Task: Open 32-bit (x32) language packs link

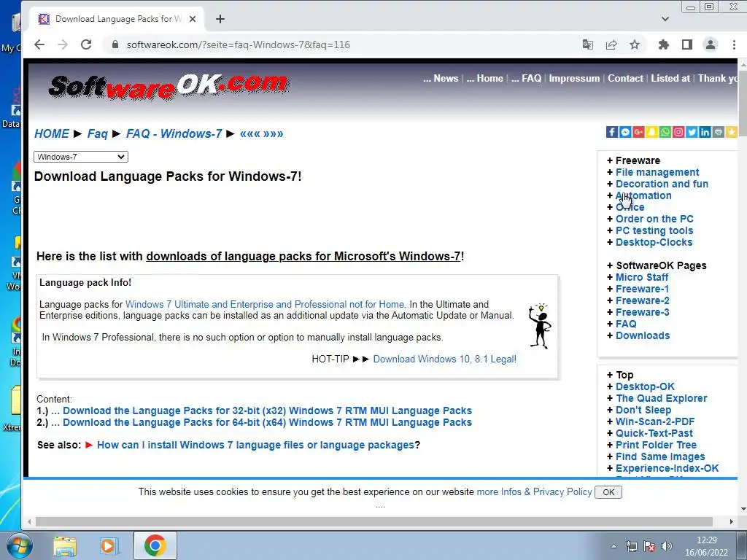Action: pos(267,411)
